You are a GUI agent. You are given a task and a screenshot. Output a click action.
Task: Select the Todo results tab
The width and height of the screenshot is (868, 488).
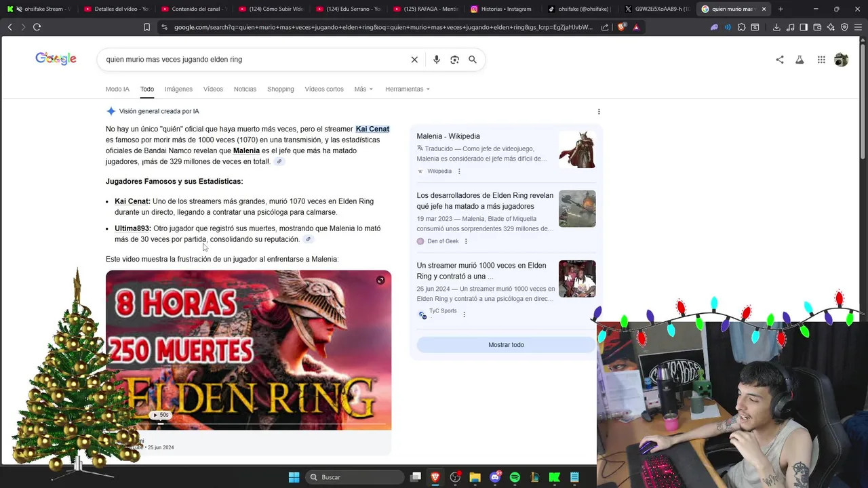[147, 89]
